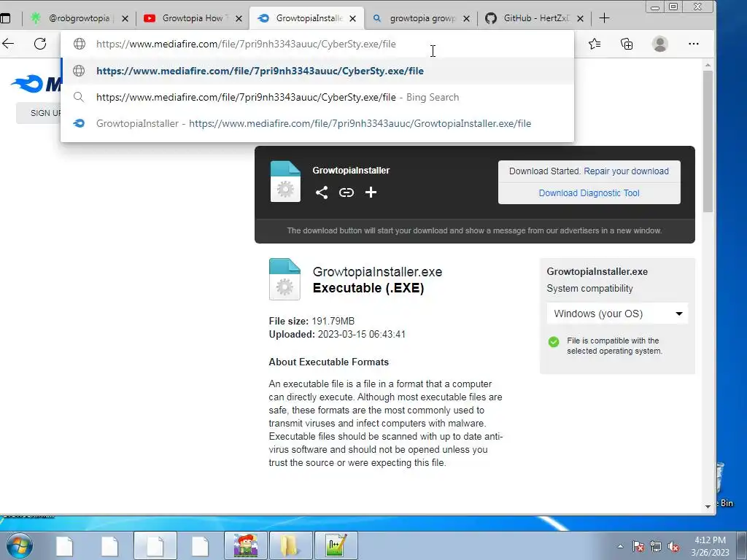Viewport: 747px width, 560px height.
Task: Click the scrollbar up arrow
Action: 708,65
